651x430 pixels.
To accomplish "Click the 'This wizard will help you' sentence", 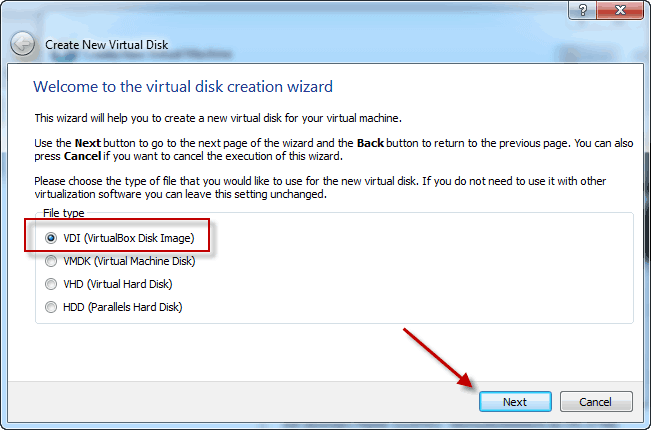I will point(218,118).
